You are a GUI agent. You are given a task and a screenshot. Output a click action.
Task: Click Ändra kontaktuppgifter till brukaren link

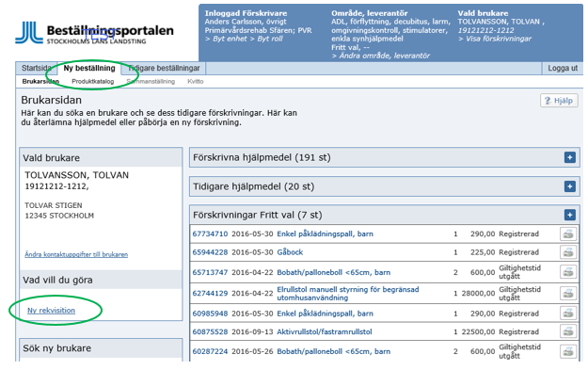76,254
